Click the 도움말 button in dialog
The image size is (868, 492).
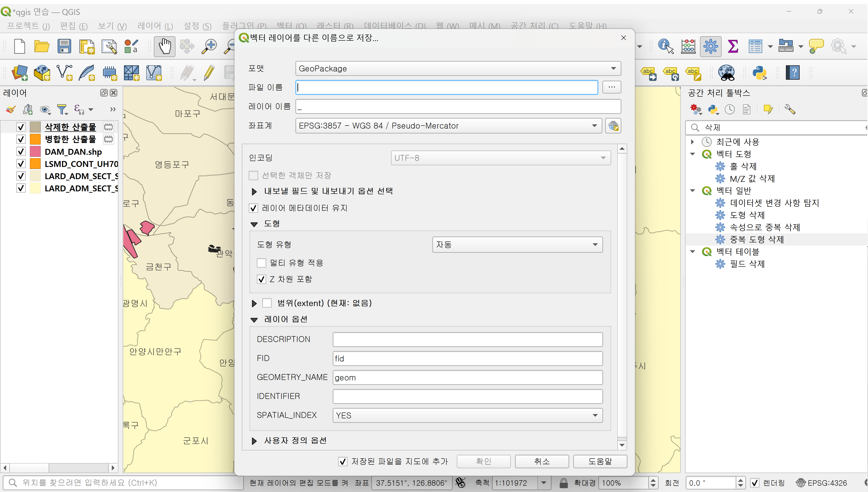(600, 461)
